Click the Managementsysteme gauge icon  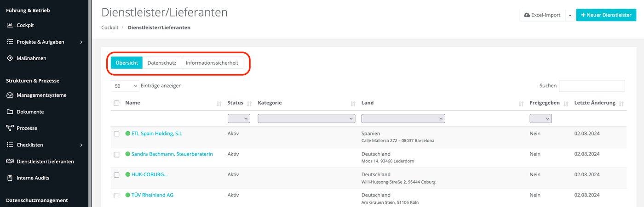pos(10,95)
